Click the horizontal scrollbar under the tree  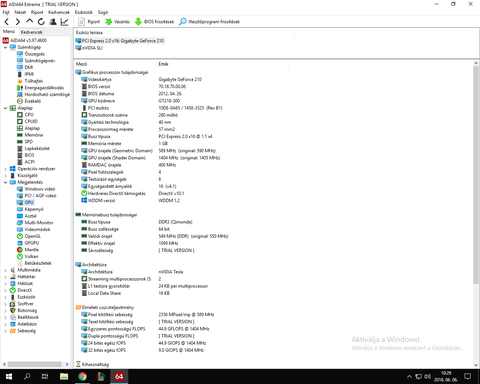point(35,364)
